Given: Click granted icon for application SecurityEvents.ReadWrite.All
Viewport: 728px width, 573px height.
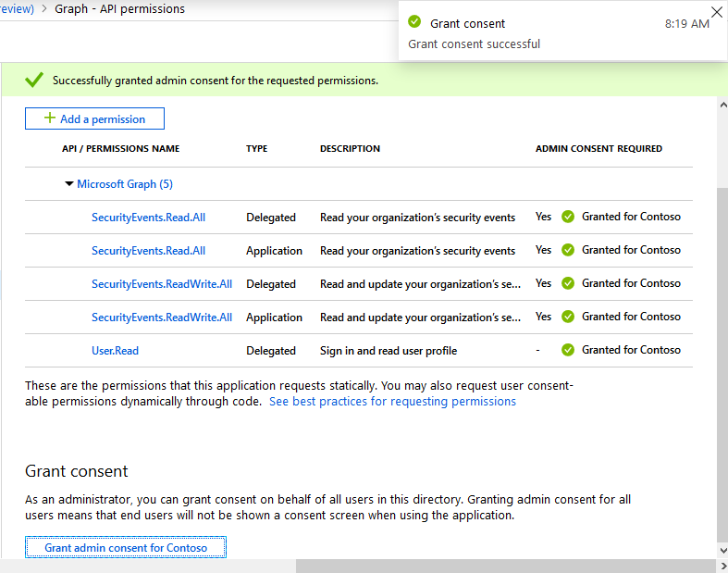Looking at the screenshot, I should pyautogui.click(x=568, y=317).
